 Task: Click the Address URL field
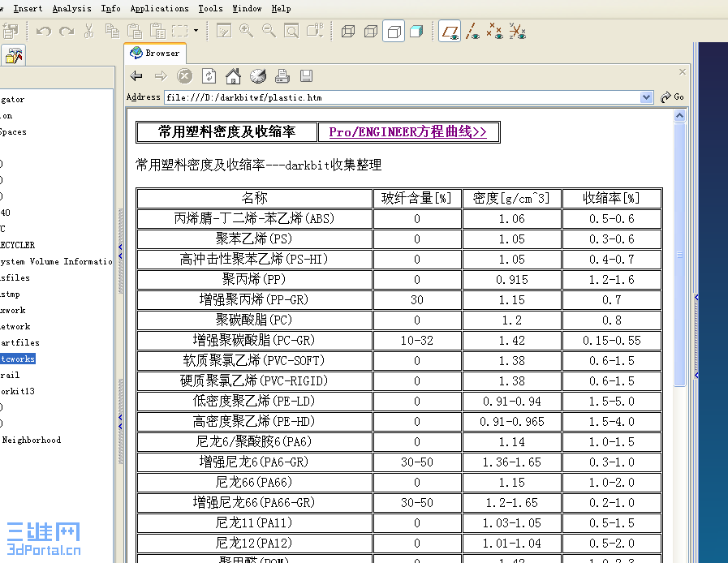coord(402,97)
